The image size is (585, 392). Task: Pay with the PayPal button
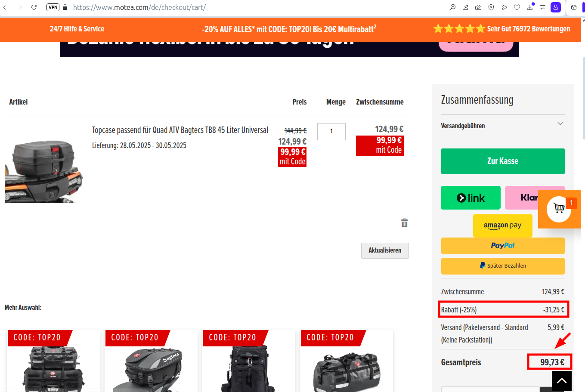coord(502,246)
